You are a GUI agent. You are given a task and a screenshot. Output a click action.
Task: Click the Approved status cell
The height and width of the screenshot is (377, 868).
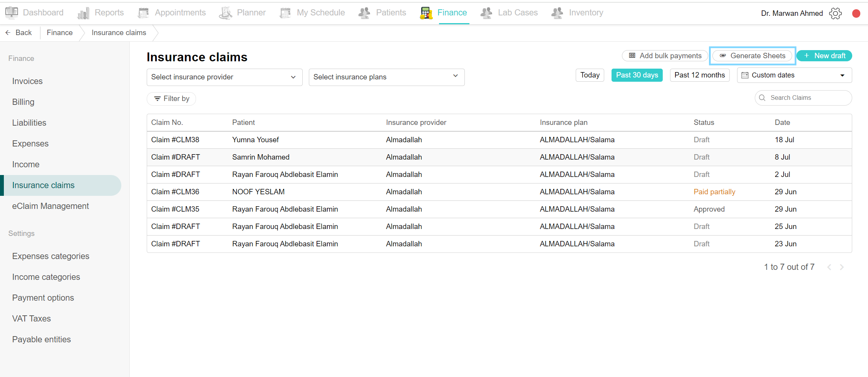pyautogui.click(x=709, y=209)
